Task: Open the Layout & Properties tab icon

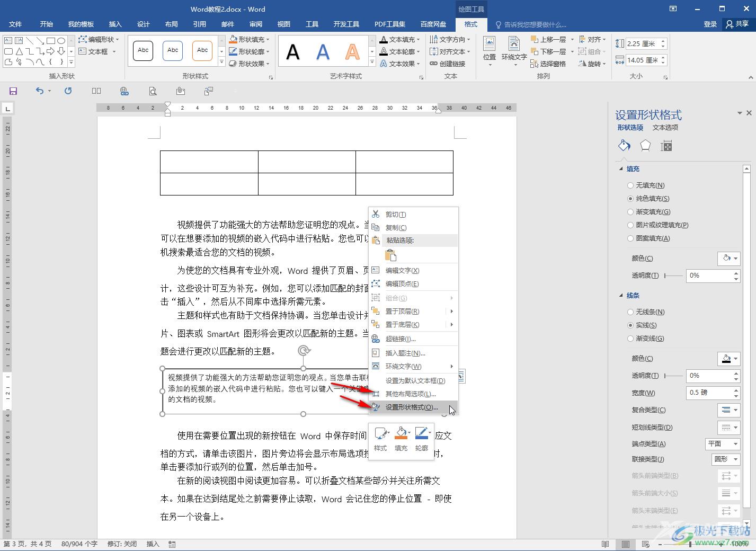Action: pos(666,146)
